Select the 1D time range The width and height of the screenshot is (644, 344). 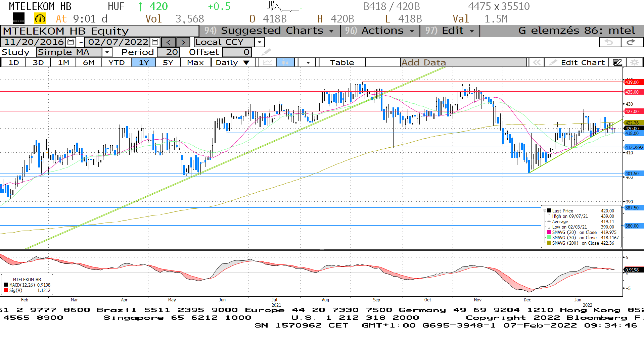(x=13, y=62)
